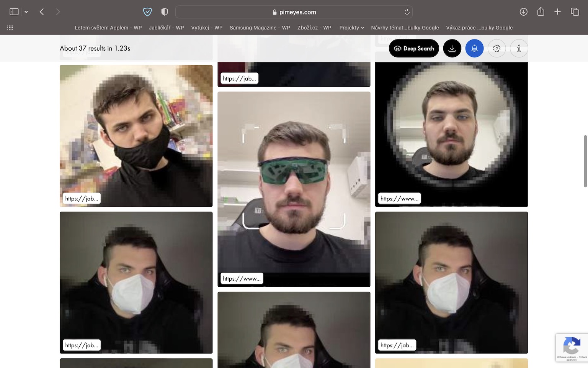Show the Safari sidebar
588x368 pixels.
coord(14,12)
